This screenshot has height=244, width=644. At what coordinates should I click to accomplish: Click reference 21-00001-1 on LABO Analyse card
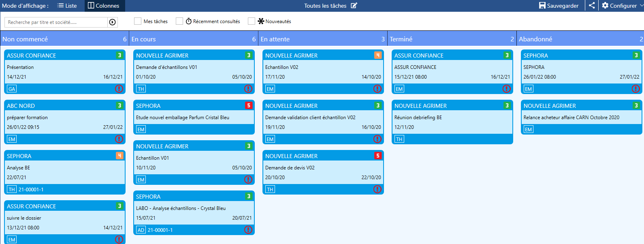pos(160,230)
